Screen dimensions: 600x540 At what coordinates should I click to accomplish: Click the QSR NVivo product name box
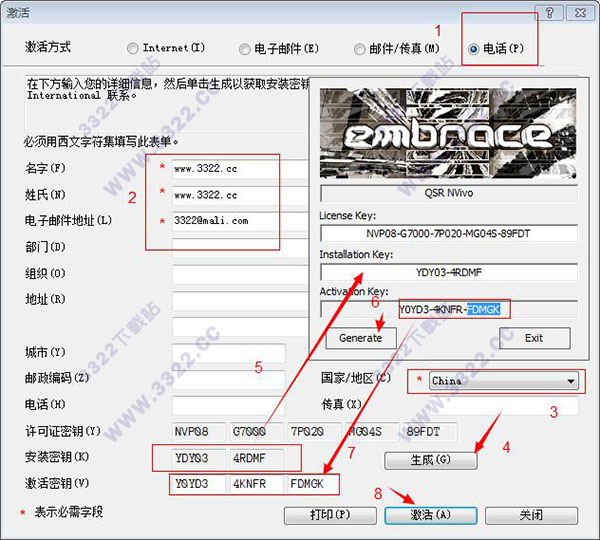tap(449, 193)
